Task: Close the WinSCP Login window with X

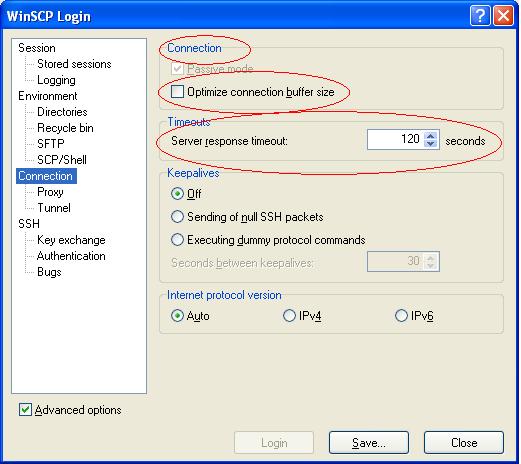Action: (x=503, y=16)
